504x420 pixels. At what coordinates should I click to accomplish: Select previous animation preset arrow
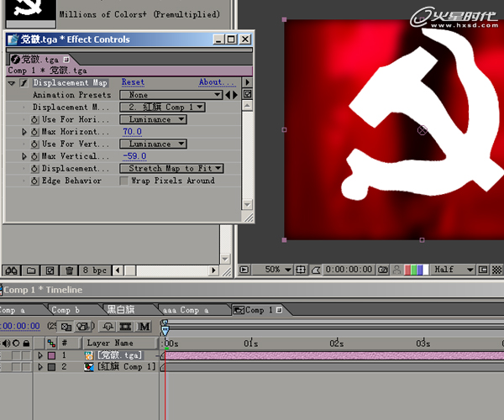coord(228,95)
